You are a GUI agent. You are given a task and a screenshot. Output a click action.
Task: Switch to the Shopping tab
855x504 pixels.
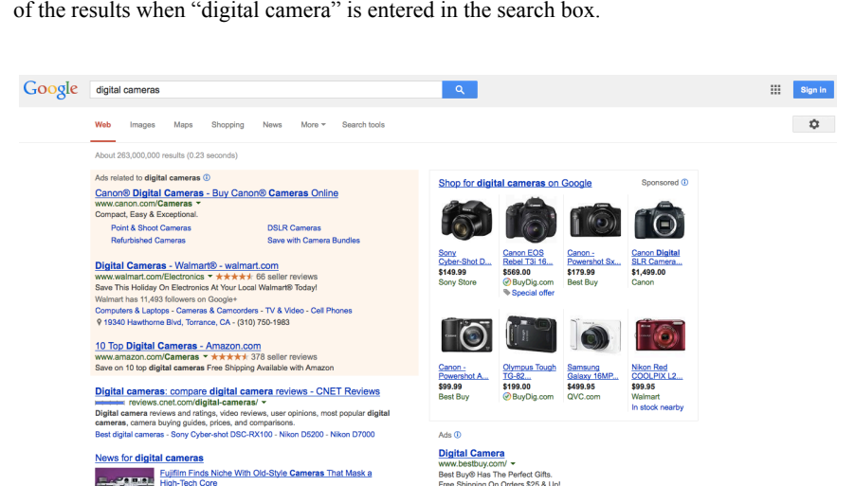pyautogui.click(x=227, y=125)
